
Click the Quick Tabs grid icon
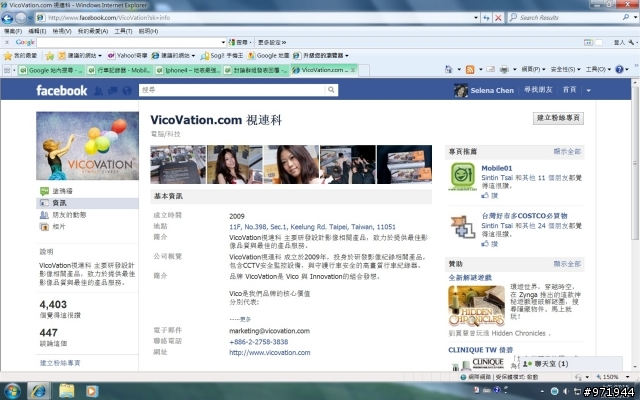click(7, 70)
